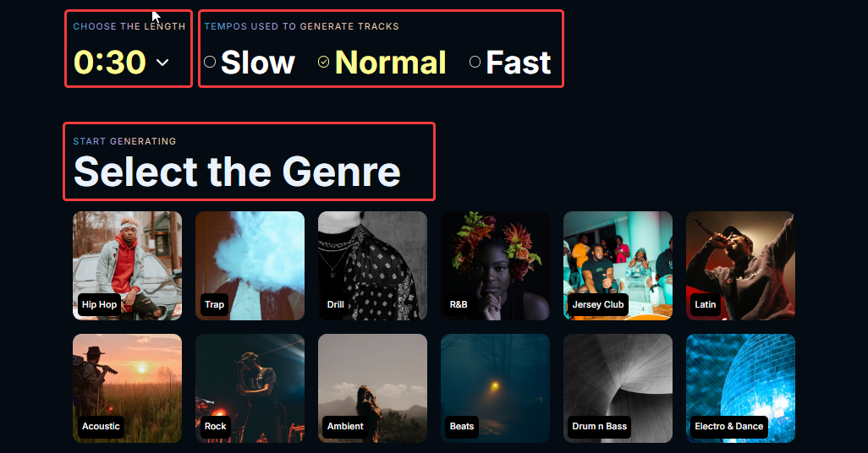Select the Drum n Bass genre
Image resolution: width=868 pixels, height=453 pixels.
[x=618, y=388]
